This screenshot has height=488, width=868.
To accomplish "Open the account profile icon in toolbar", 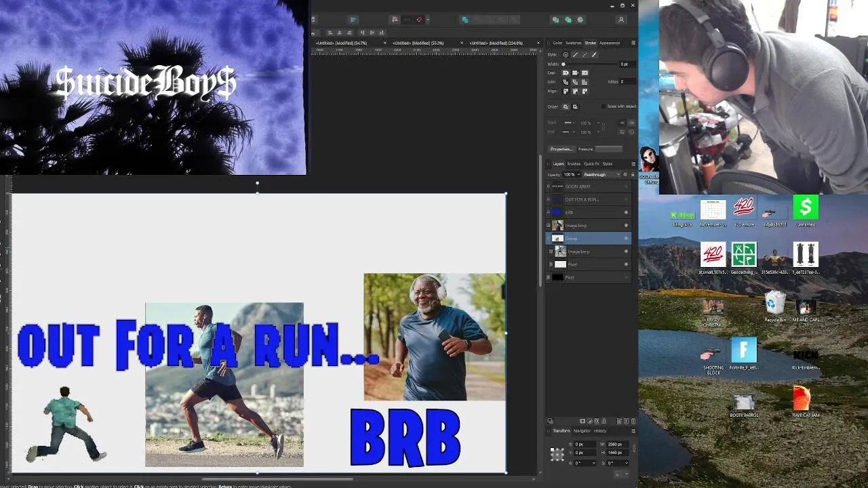I will pos(620,20).
